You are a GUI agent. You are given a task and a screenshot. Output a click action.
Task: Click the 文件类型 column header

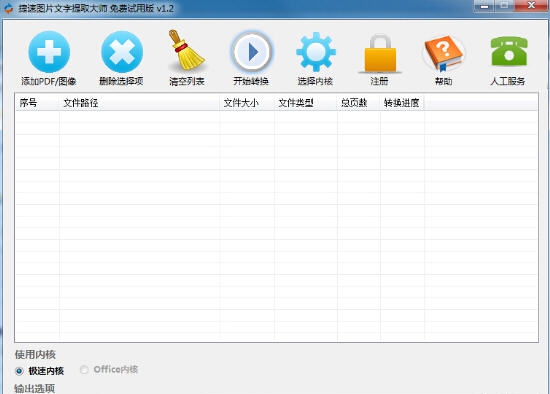point(306,103)
